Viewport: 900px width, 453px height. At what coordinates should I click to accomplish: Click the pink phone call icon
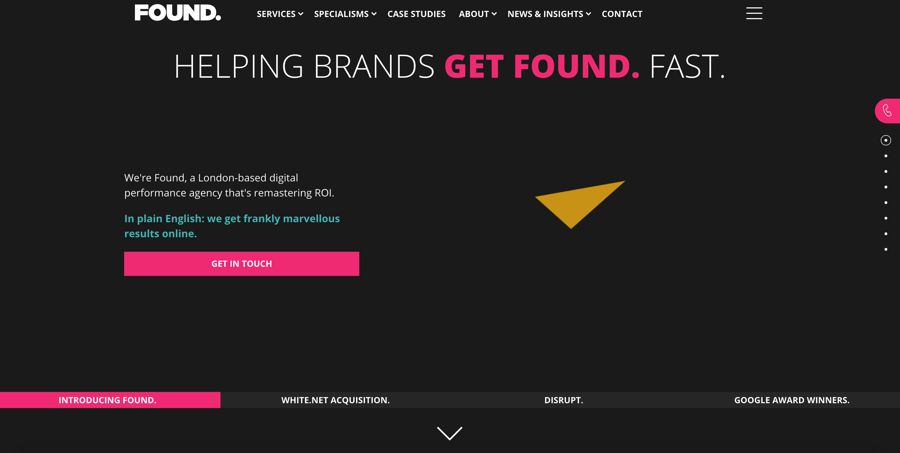[887, 111]
